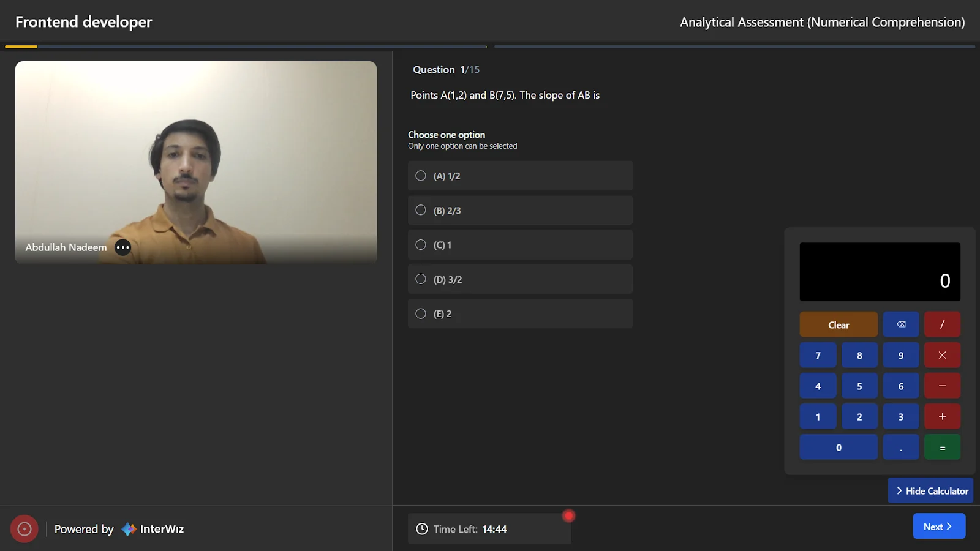Click the calculator plus key
980x551 pixels.
pyautogui.click(x=942, y=416)
